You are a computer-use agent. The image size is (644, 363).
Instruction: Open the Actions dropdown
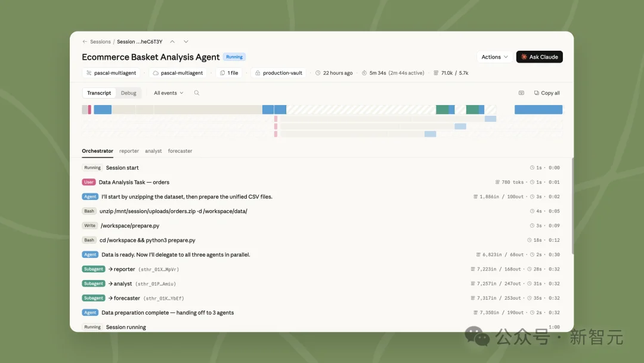click(494, 57)
